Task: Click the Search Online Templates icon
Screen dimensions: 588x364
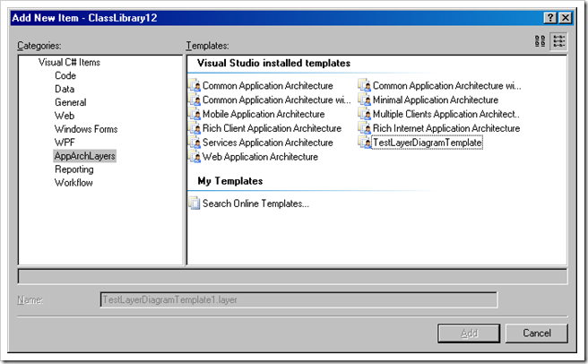Action: coord(195,204)
